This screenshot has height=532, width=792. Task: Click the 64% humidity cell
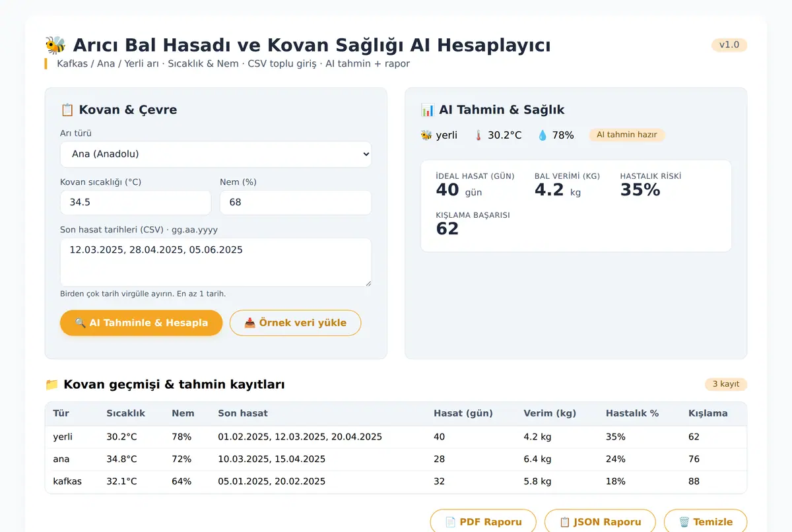(x=181, y=482)
